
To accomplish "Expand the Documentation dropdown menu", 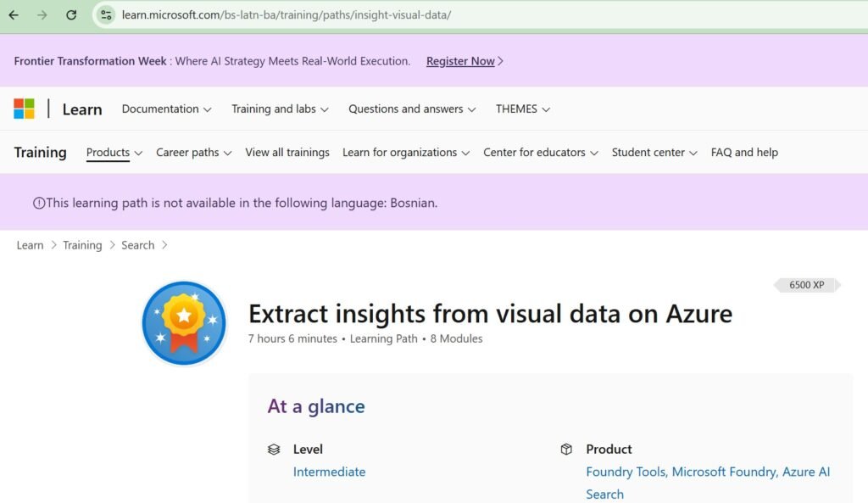I will point(166,109).
